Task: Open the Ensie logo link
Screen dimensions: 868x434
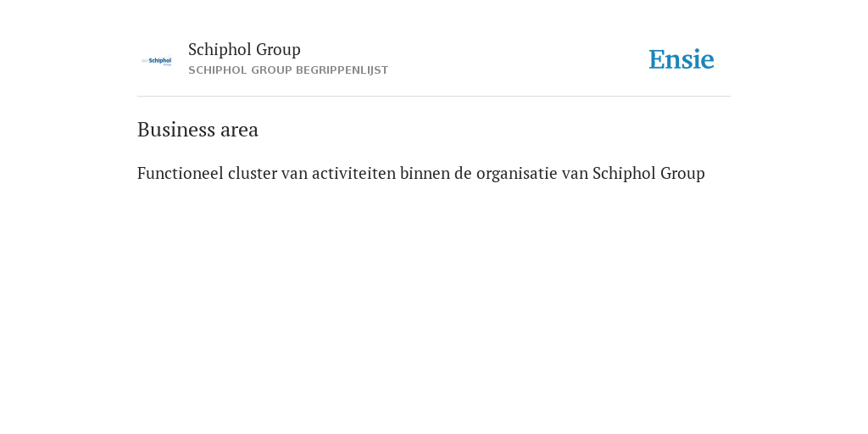Action: point(682,59)
